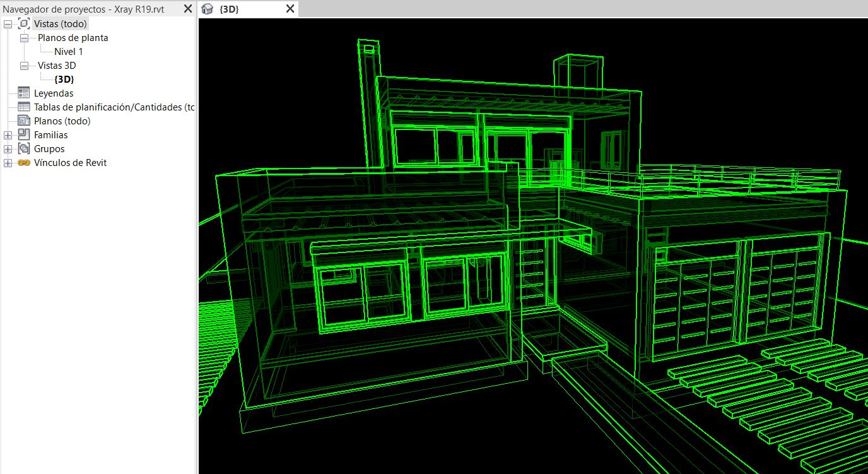868x474 pixels.
Task: Click the Vínculos de Revit chain icon
Action: (x=23, y=162)
